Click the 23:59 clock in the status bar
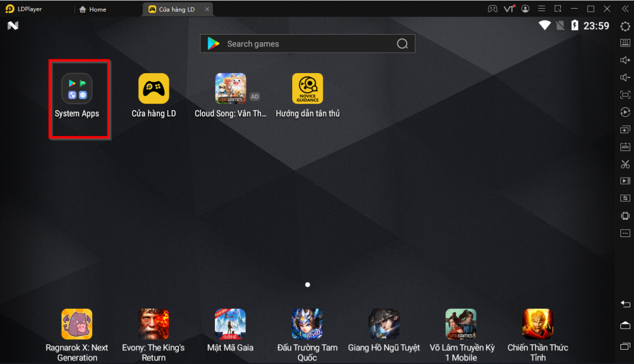Image resolution: width=634 pixels, height=364 pixels. 596,26
